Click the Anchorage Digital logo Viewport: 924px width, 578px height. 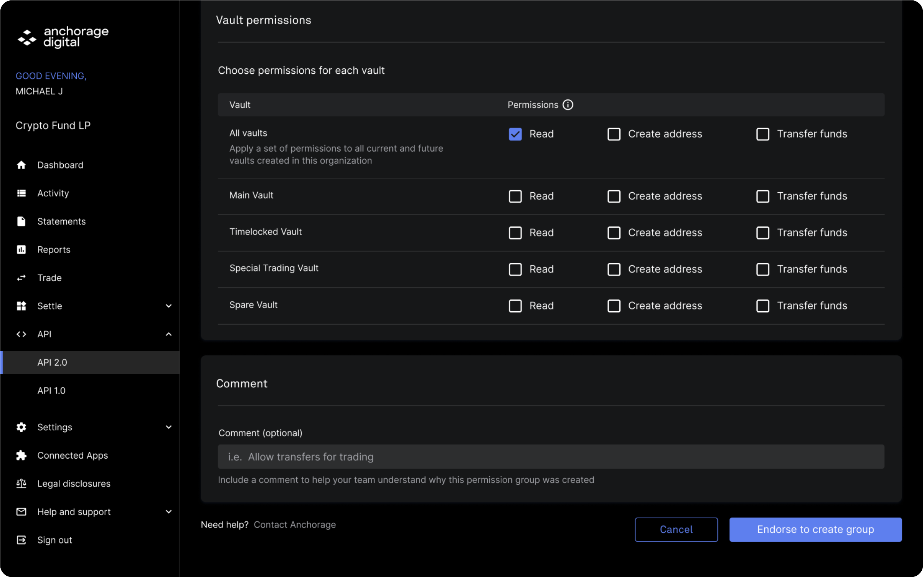[62, 37]
